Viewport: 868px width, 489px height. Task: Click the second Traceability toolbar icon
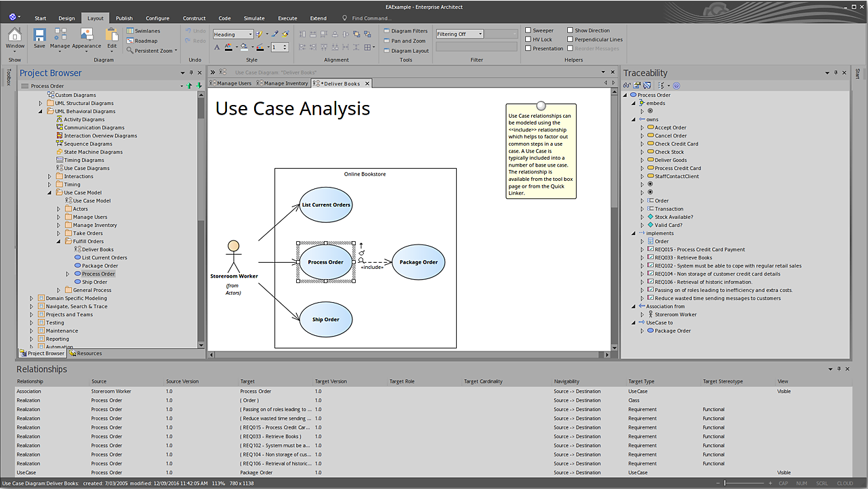click(637, 85)
